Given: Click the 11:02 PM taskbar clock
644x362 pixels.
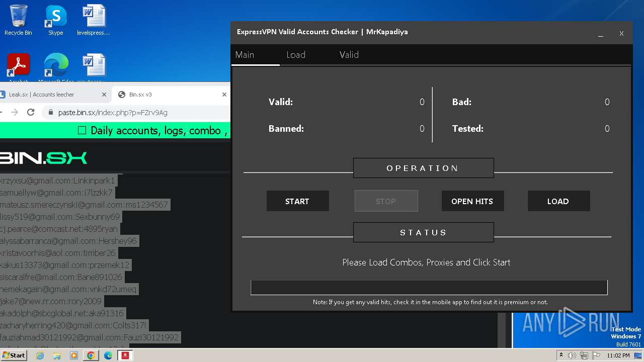Looking at the screenshot, I should click(x=618, y=355).
